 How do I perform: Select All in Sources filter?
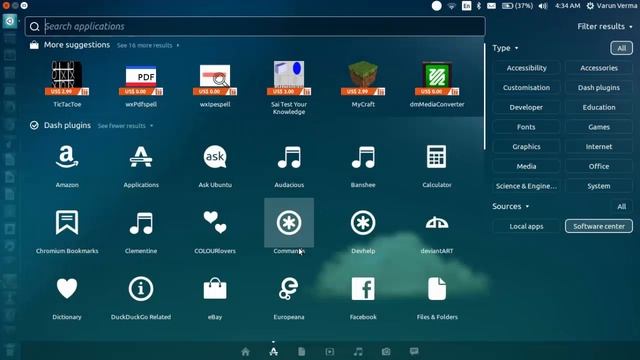tap(621, 207)
